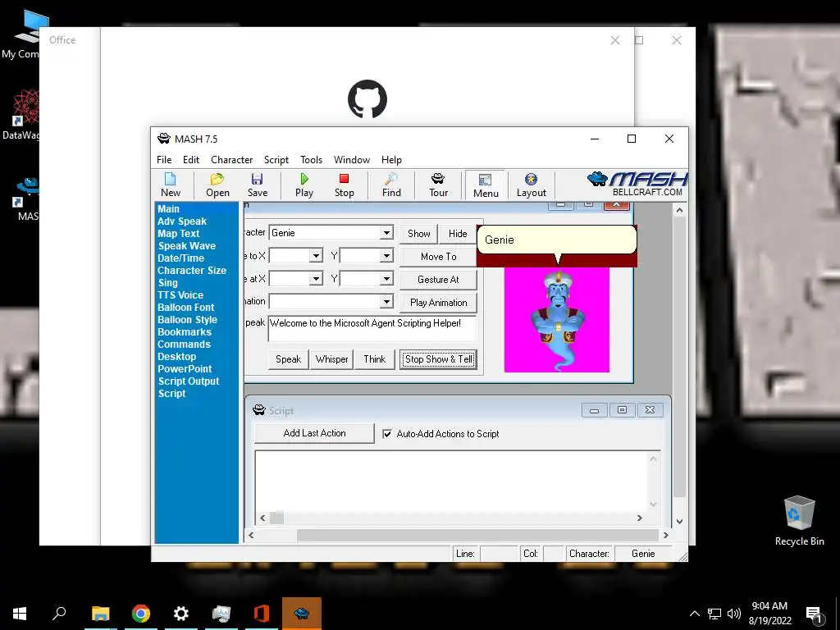The height and width of the screenshot is (630, 840).
Task: Show hidden system tray icons
Action: pos(694,614)
